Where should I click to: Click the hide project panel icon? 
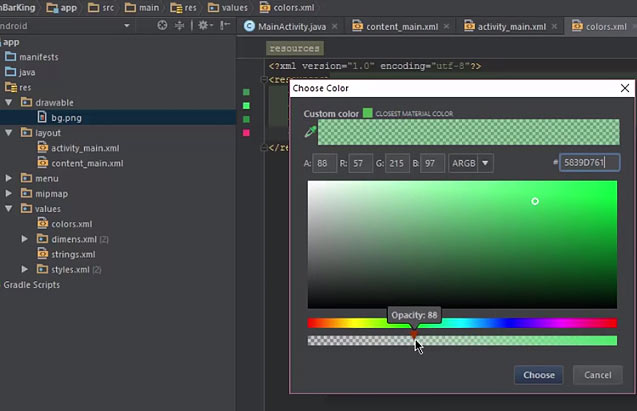[x=225, y=26]
